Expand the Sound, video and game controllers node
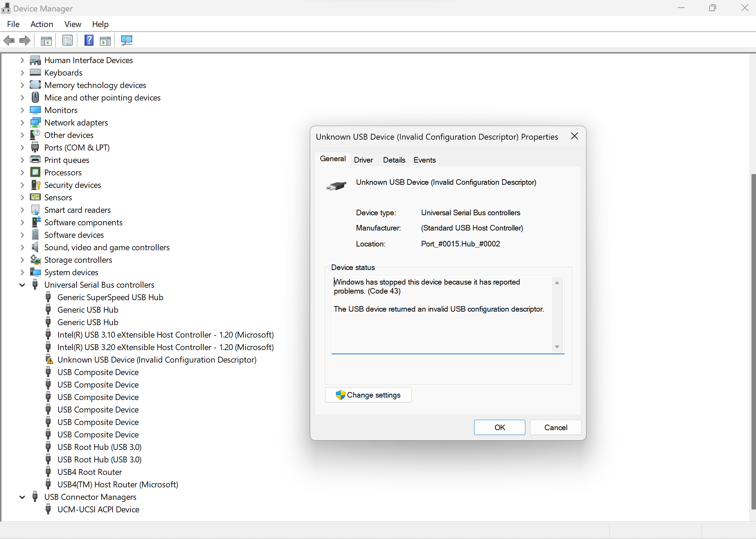 pyautogui.click(x=22, y=247)
